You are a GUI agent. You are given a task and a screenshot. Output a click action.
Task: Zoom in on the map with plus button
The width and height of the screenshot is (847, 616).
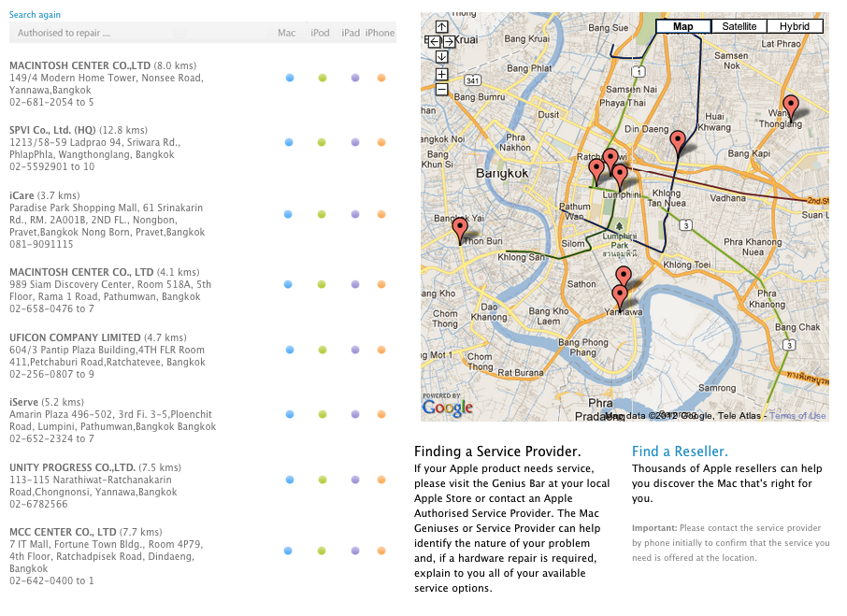click(441, 74)
